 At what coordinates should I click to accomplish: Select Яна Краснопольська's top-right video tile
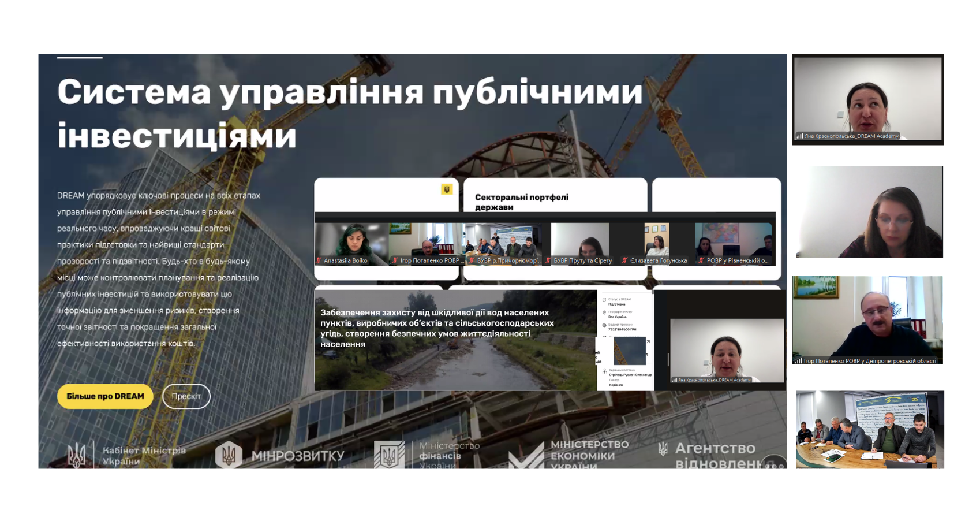pos(867,99)
